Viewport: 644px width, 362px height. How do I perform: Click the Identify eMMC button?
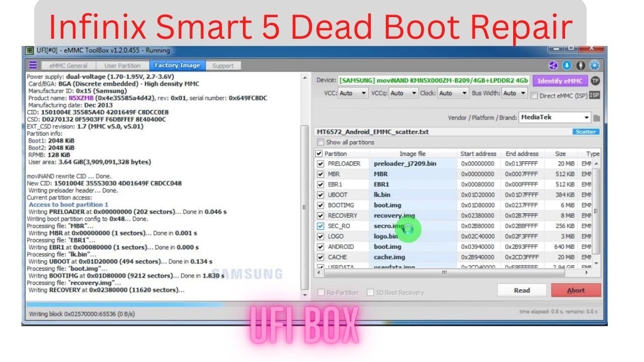click(x=560, y=81)
